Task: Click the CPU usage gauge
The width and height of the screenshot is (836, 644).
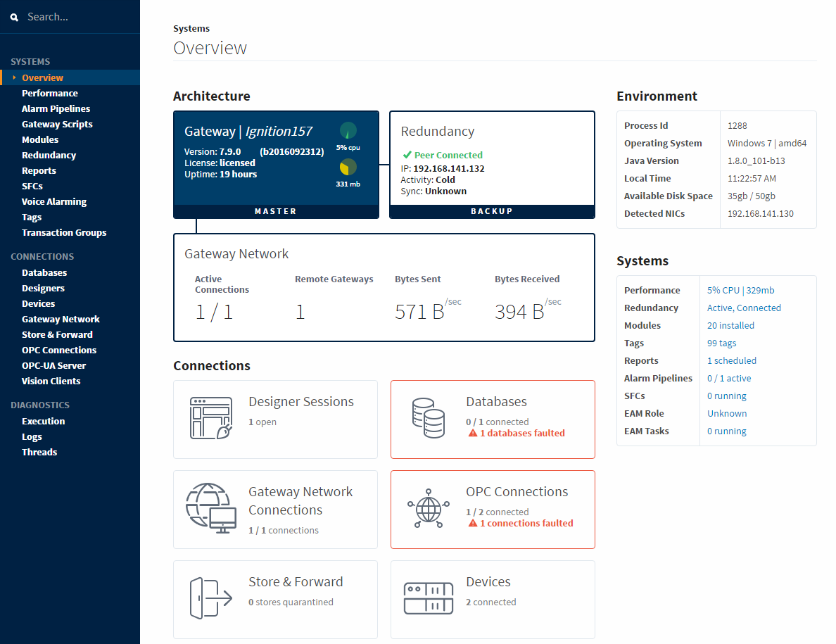Action: click(x=348, y=131)
